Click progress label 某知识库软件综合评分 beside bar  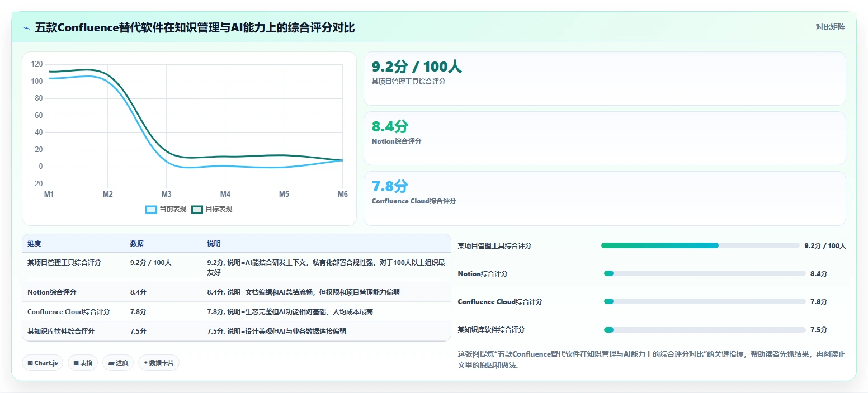click(491, 330)
